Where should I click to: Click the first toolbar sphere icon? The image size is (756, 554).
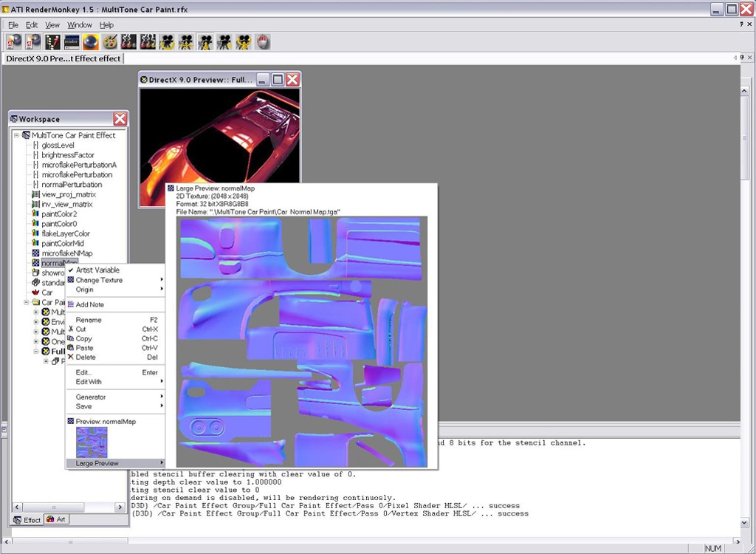coord(14,42)
